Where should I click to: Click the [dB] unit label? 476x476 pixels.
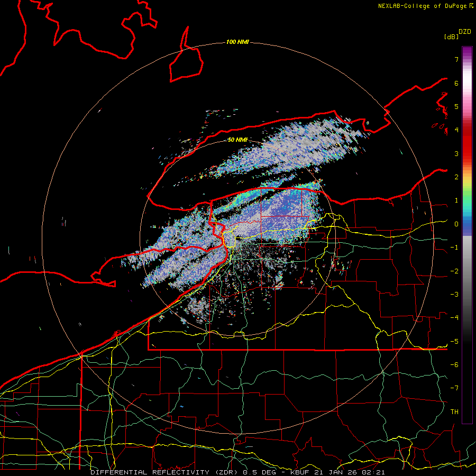451,36
